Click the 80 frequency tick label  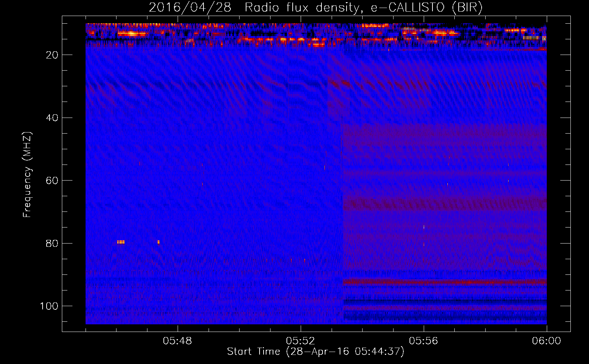52,244
